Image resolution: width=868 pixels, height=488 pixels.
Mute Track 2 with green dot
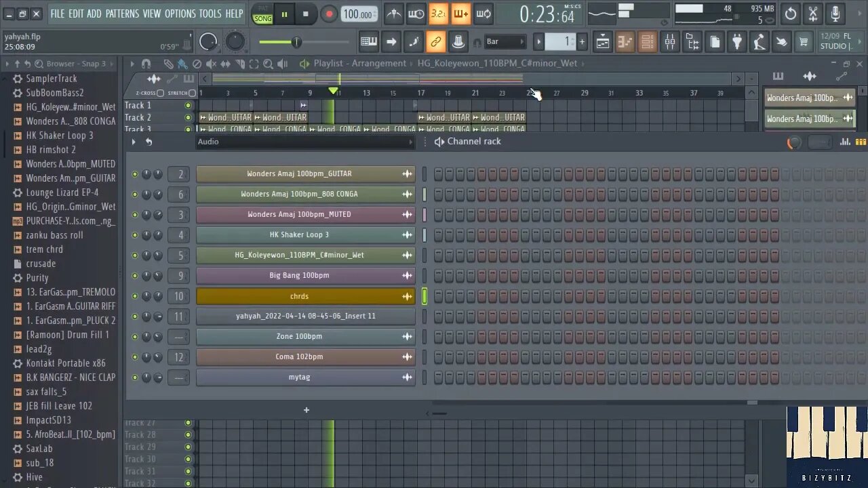189,118
